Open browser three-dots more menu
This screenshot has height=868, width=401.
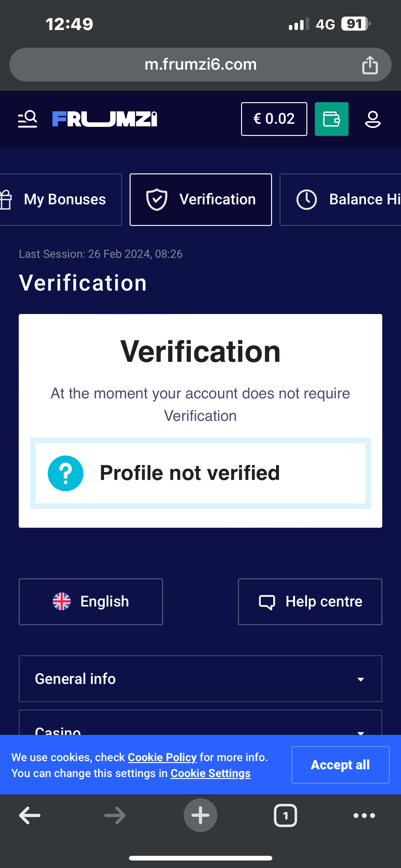(x=364, y=816)
